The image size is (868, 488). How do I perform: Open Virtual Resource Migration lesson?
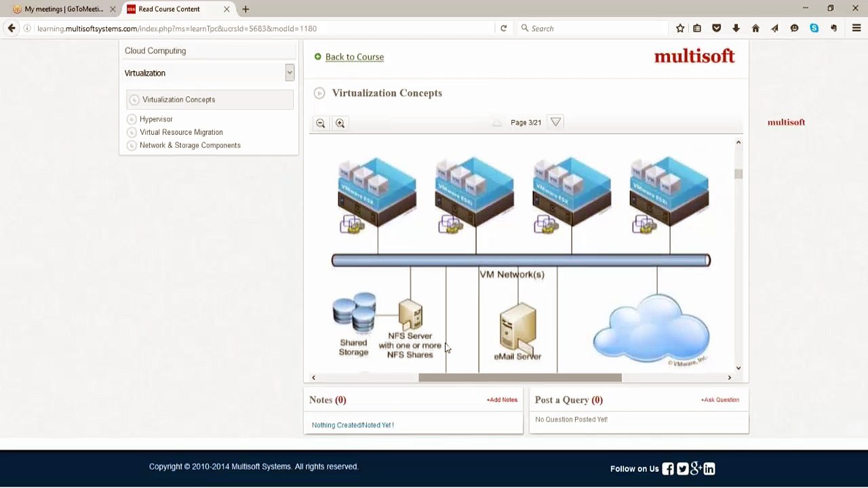pos(181,132)
